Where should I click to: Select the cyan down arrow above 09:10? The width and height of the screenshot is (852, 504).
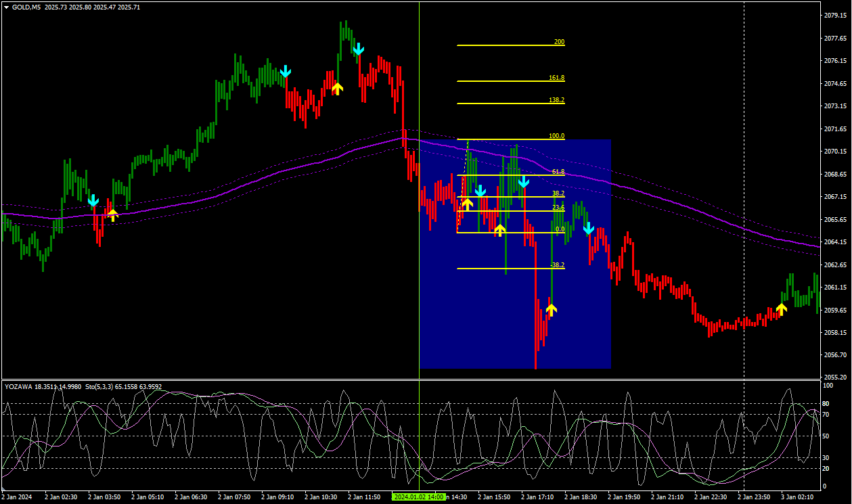click(x=286, y=71)
